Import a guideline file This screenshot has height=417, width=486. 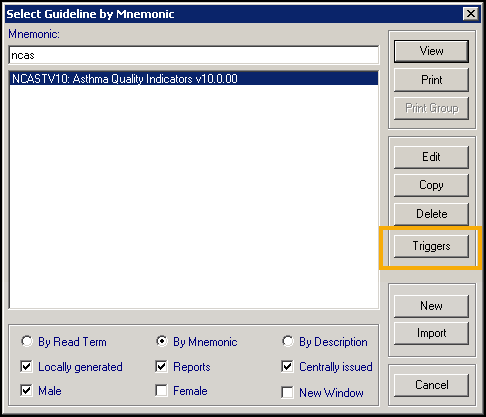click(431, 333)
